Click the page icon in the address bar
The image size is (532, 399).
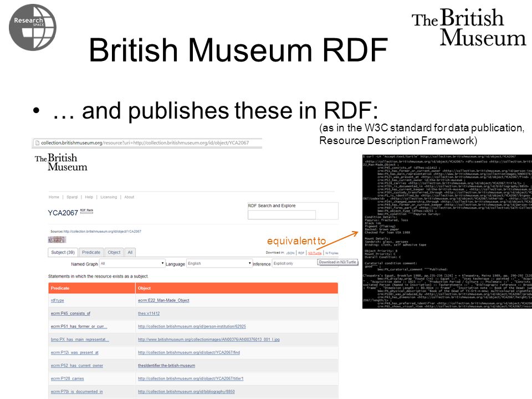click(38, 143)
